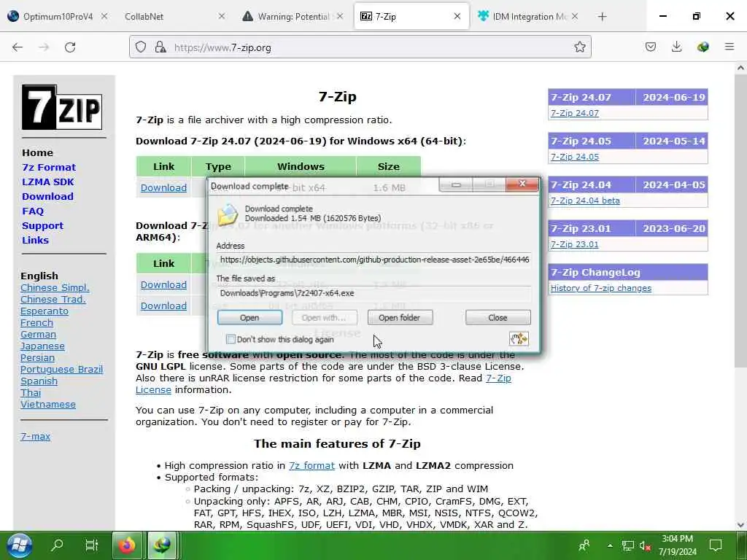The image size is (747, 560).
Task: Click the dialog Address URL field
Action: (x=374, y=260)
